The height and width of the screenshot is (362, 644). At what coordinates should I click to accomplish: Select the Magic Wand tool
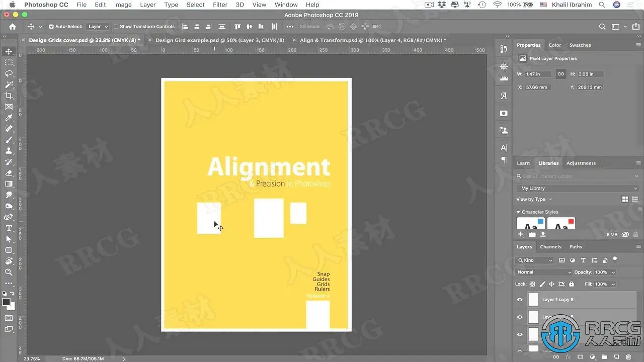coord(9,84)
